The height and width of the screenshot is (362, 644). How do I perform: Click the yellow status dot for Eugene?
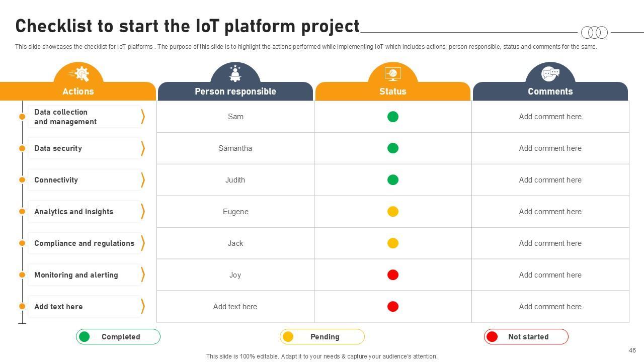(x=393, y=212)
